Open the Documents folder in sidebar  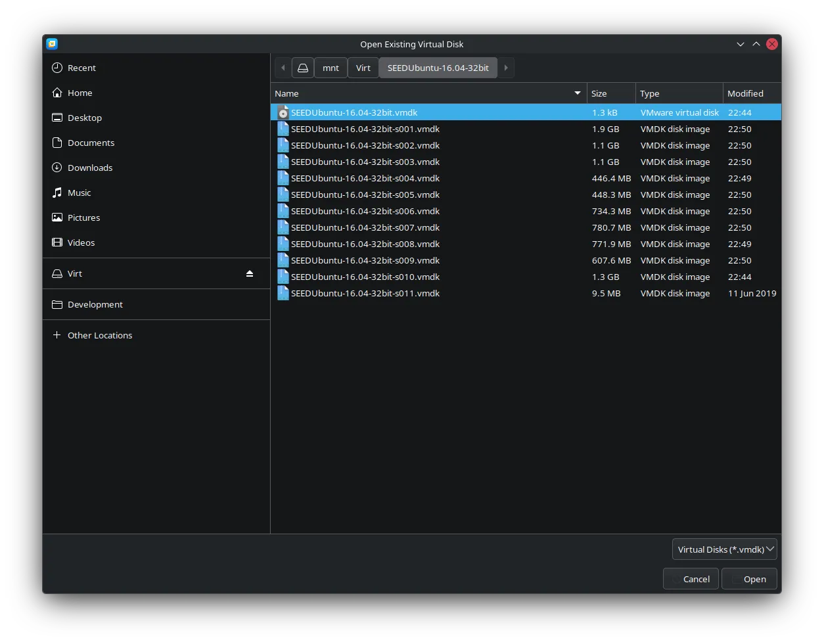click(156, 143)
